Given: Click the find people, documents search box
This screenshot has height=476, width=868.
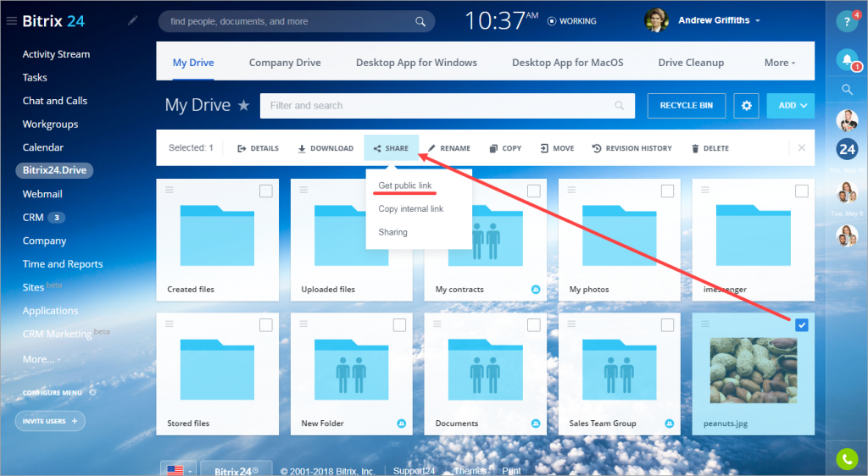Looking at the screenshot, I should point(297,21).
